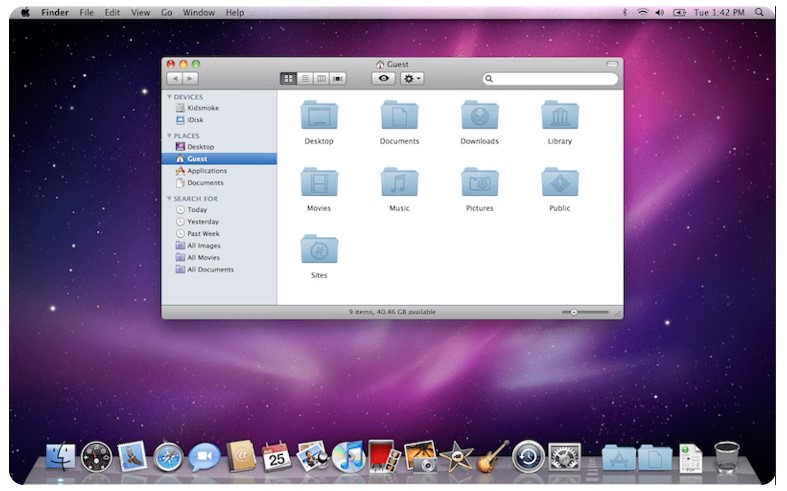Toggle toolbar with the pill button
The width and height of the screenshot is (787, 491).
coord(612,64)
